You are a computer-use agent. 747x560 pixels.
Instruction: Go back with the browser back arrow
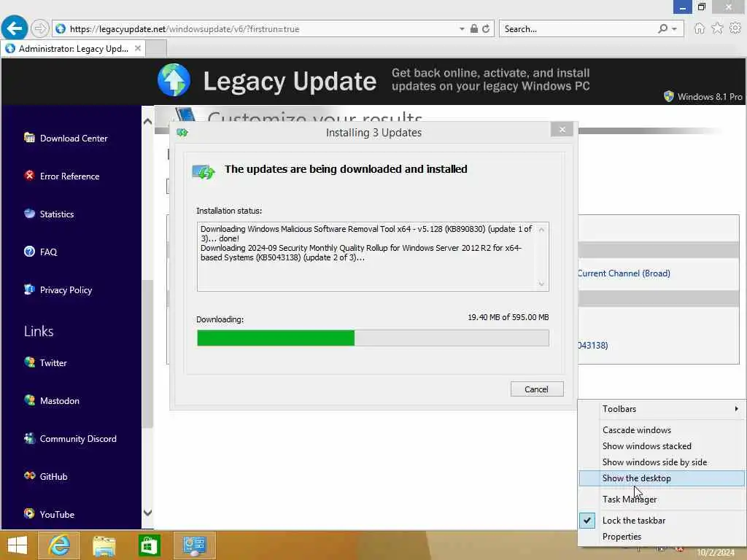click(15, 28)
